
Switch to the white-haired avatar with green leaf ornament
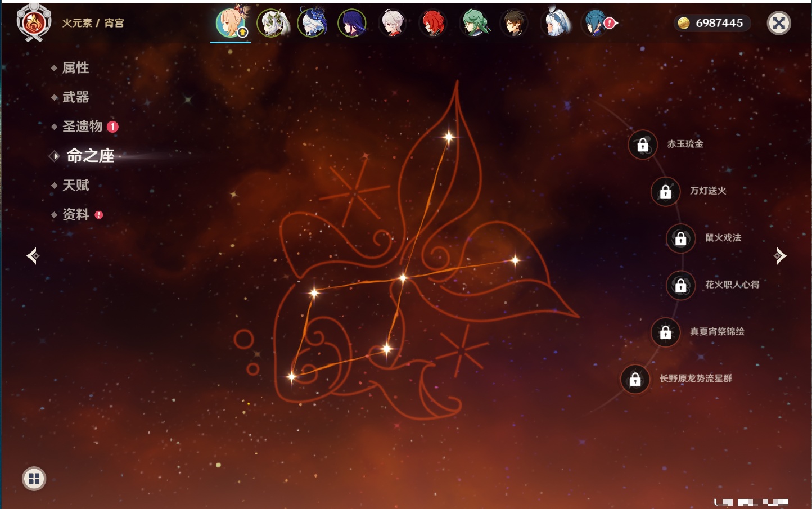click(x=272, y=23)
